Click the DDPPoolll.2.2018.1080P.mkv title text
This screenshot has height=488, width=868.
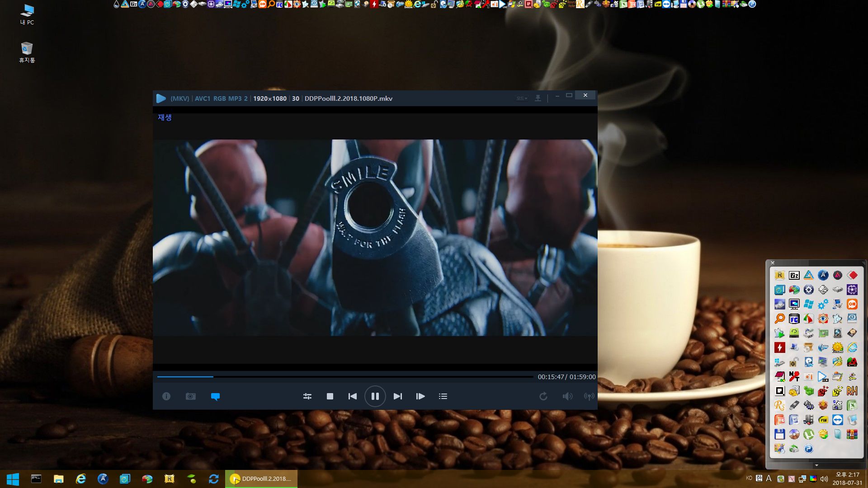[x=349, y=99]
